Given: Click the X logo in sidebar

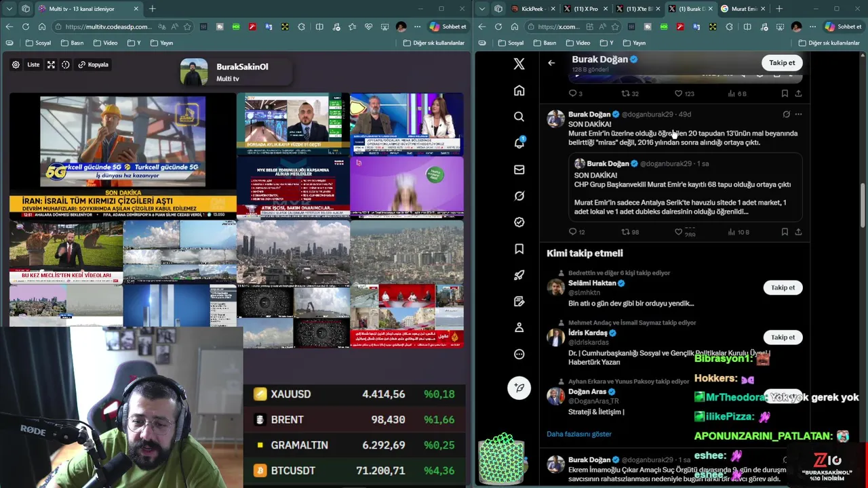Looking at the screenshot, I should click(x=519, y=64).
